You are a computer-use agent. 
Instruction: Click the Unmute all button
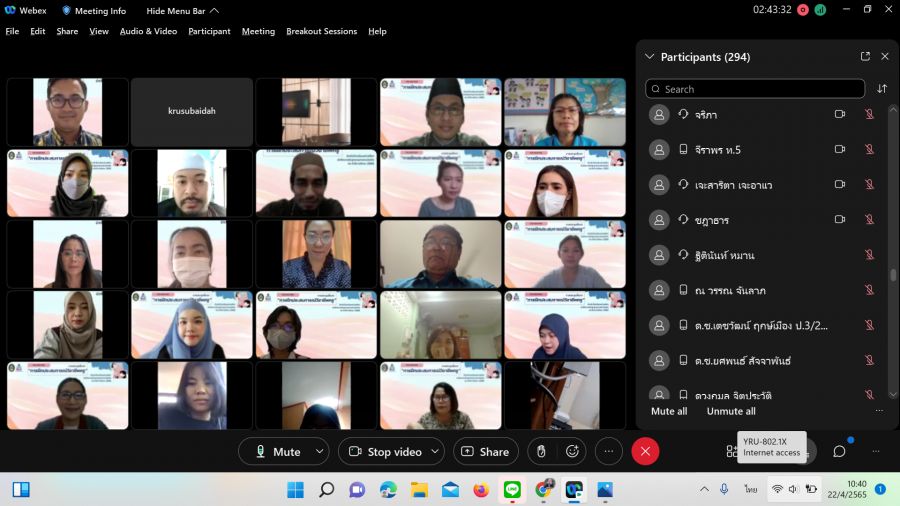click(x=731, y=411)
